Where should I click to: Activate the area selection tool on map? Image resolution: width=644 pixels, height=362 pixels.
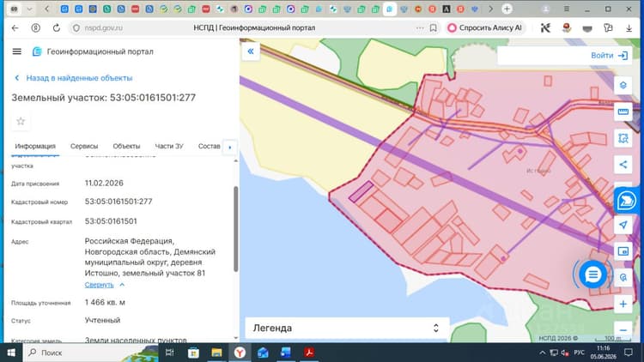[623, 138]
